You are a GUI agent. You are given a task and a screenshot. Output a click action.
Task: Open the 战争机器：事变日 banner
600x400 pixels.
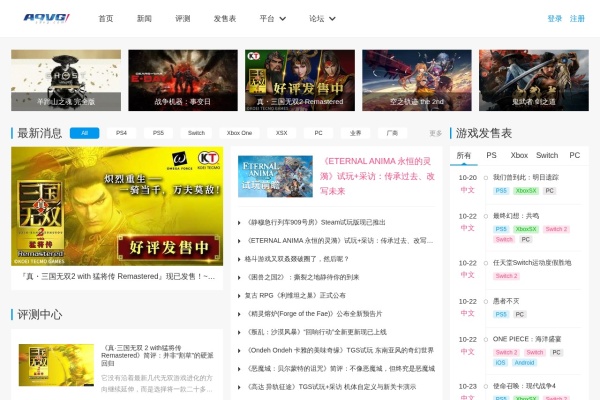point(183,80)
